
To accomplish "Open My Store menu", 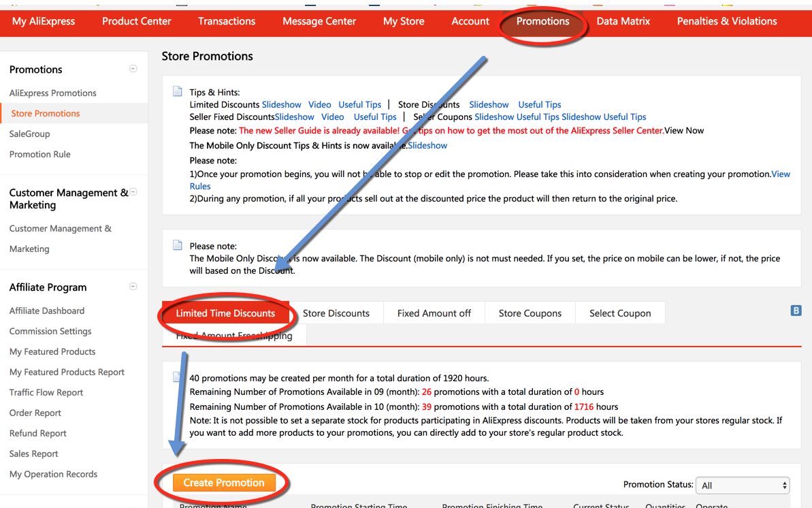I will click(x=404, y=21).
